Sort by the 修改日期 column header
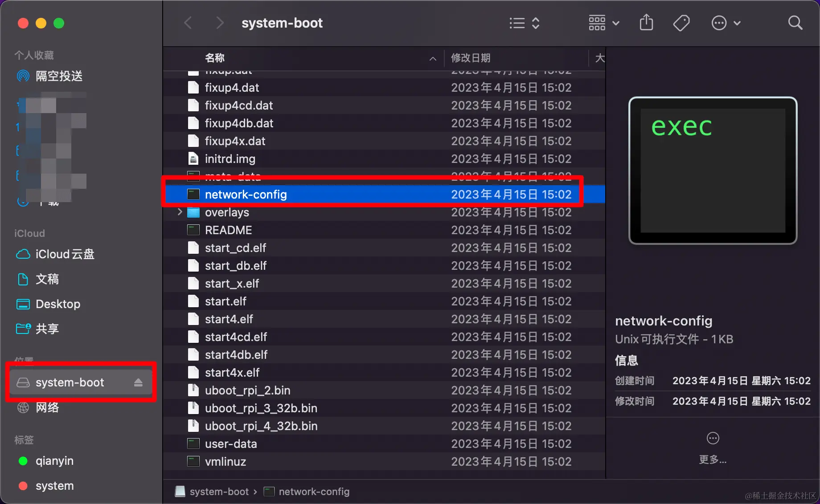Screen dimensions: 820x504 point(471,58)
